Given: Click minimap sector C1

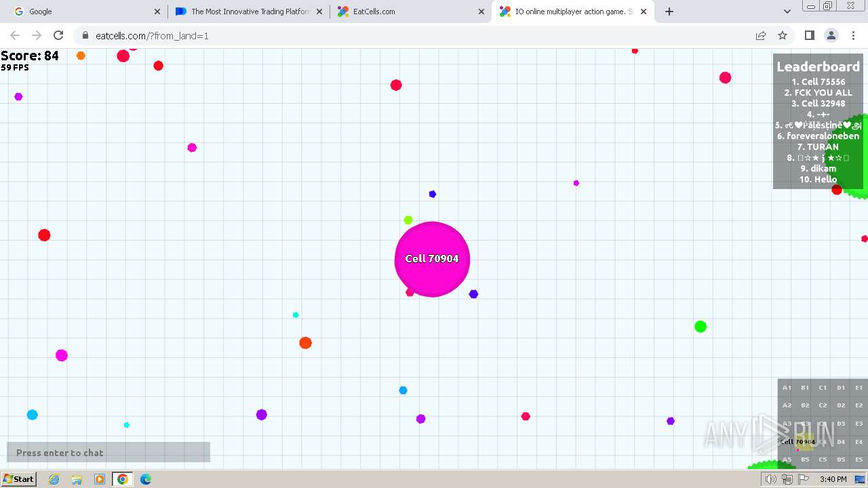Looking at the screenshot, I should (x=823, y=388).
